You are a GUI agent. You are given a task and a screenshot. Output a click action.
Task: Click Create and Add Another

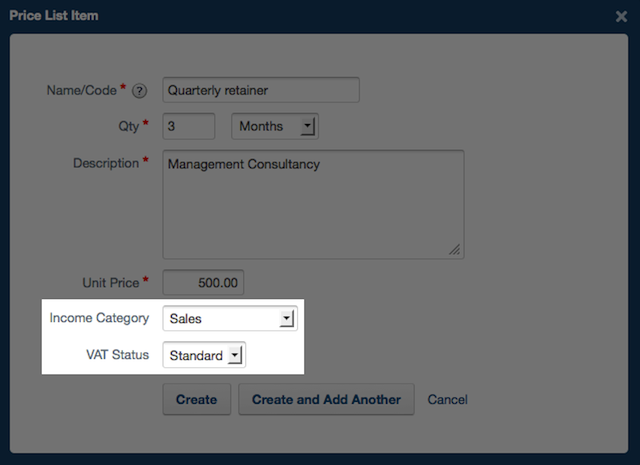(326, 399)
